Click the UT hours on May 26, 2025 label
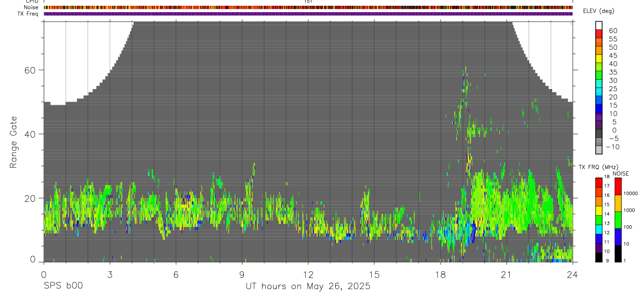This screenshot has width=644, height=297. tap(308, 287)
